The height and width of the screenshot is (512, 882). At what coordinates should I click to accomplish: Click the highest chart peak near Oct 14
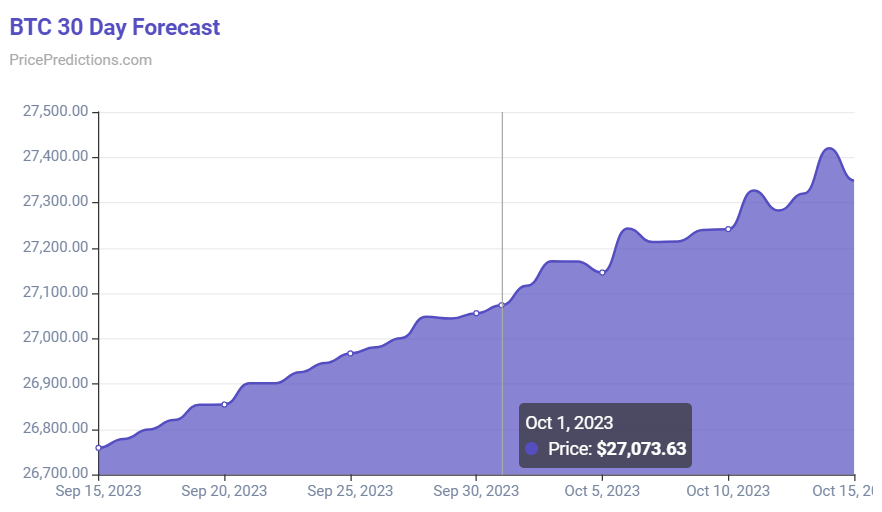coord(830,149)
